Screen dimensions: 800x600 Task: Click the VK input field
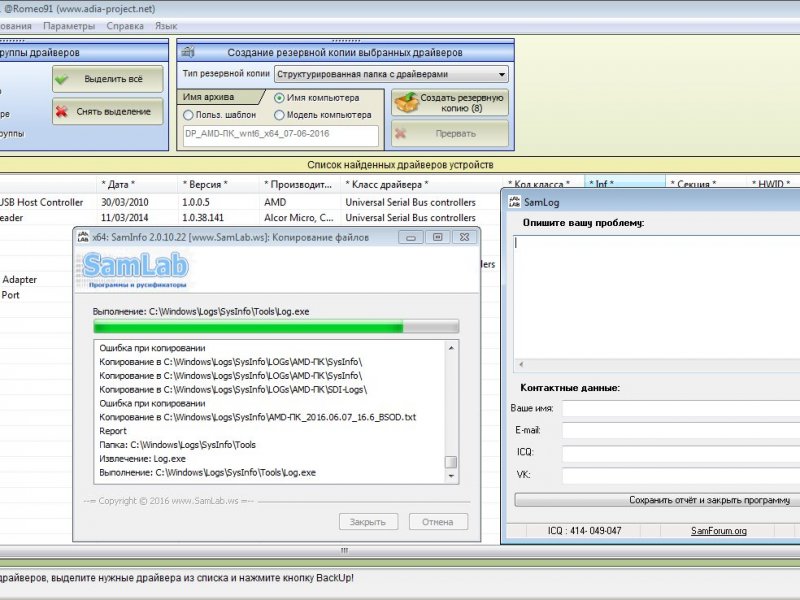coord(681,475)
